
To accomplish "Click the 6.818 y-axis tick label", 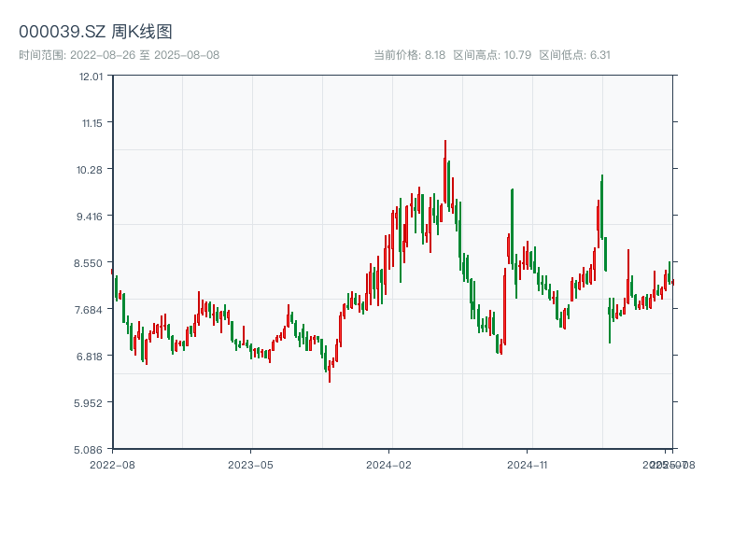I will (91, 357).
